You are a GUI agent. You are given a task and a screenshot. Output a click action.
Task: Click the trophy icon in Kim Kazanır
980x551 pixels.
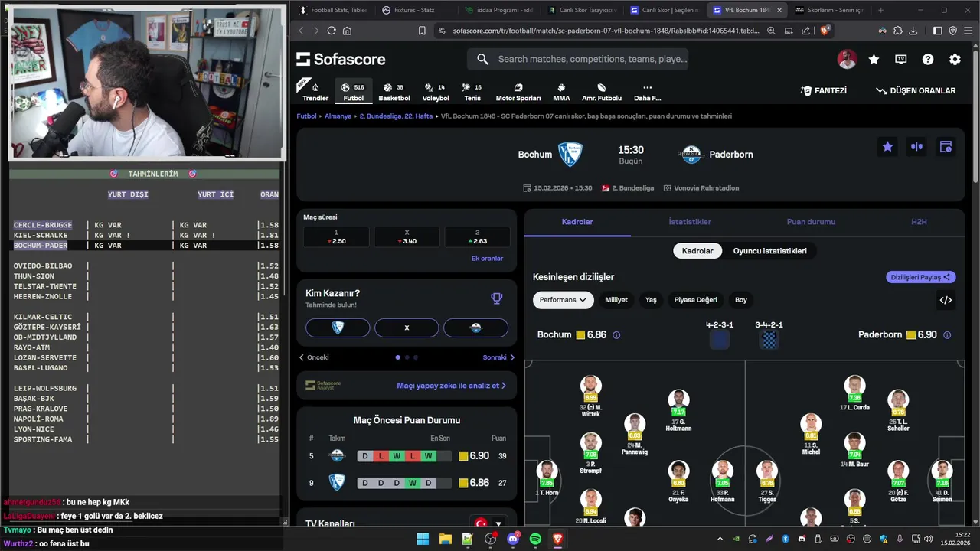[x=496, y=298]
